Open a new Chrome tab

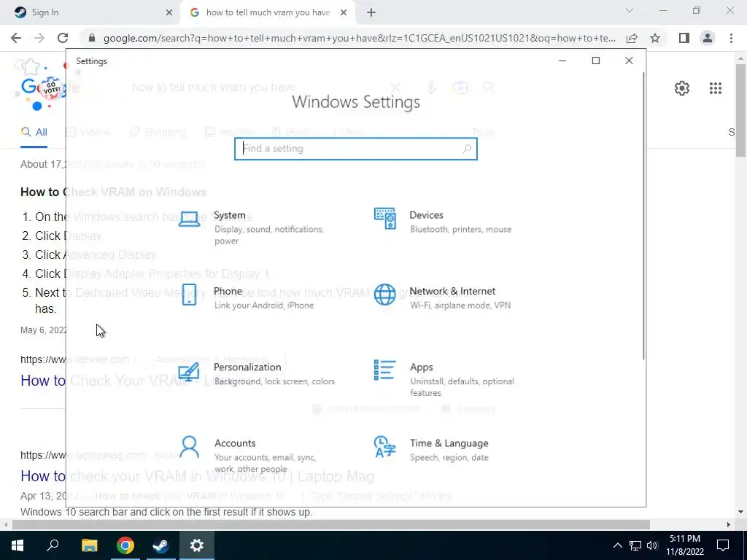coord(371,12)
